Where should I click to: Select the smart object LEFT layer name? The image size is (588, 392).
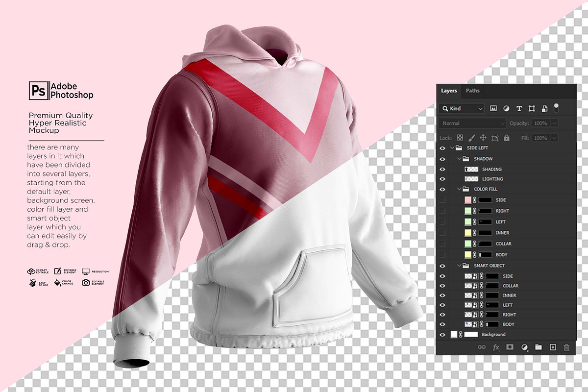click(x=508, y=305)
